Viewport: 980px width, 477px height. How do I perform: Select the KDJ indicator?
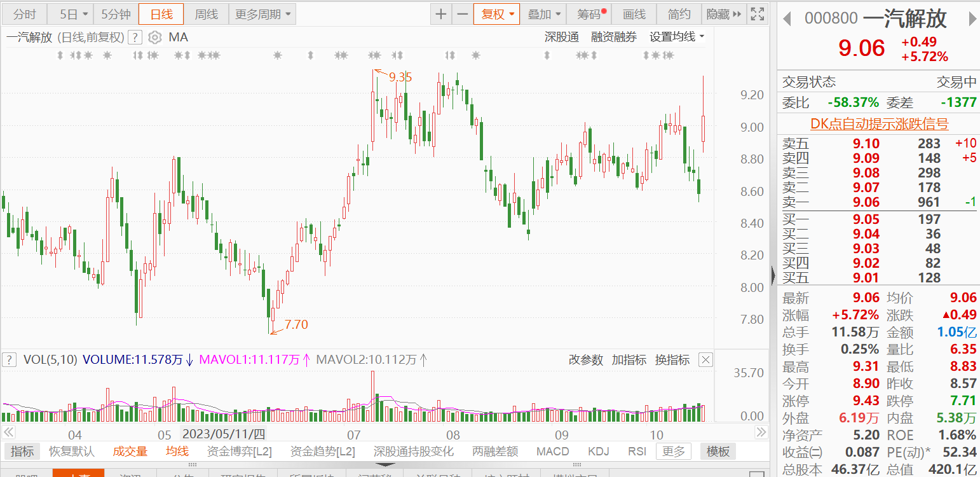(x=598, y=452)
